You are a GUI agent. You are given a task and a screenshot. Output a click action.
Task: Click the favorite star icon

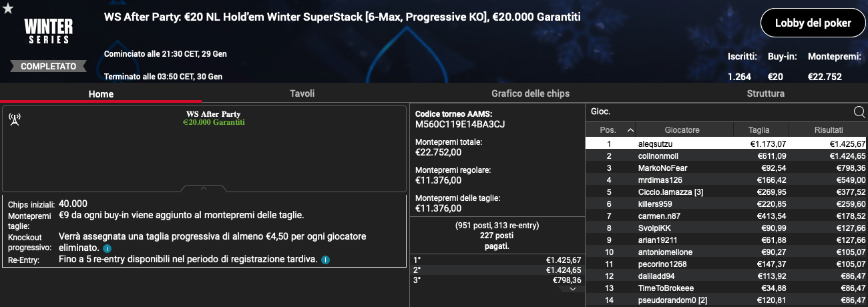coord(8,7)
